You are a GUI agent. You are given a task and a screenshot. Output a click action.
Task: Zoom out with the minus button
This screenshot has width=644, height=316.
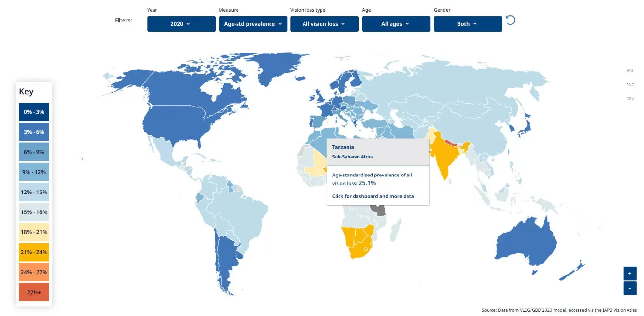pyautogui.click(x=630, y=288)
